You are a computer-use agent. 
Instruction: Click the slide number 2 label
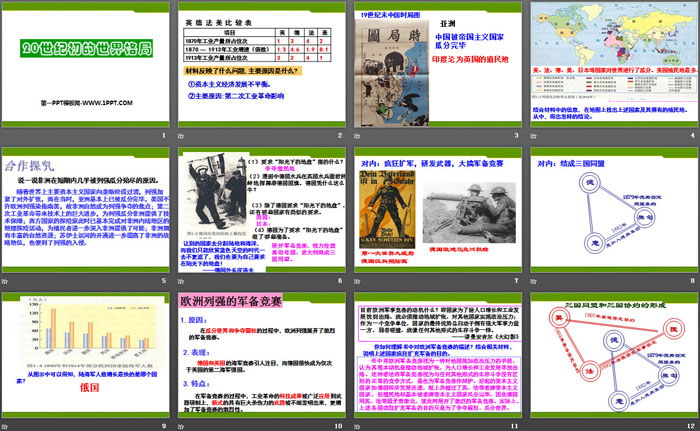pyautogui.click(x=340, y=135)
